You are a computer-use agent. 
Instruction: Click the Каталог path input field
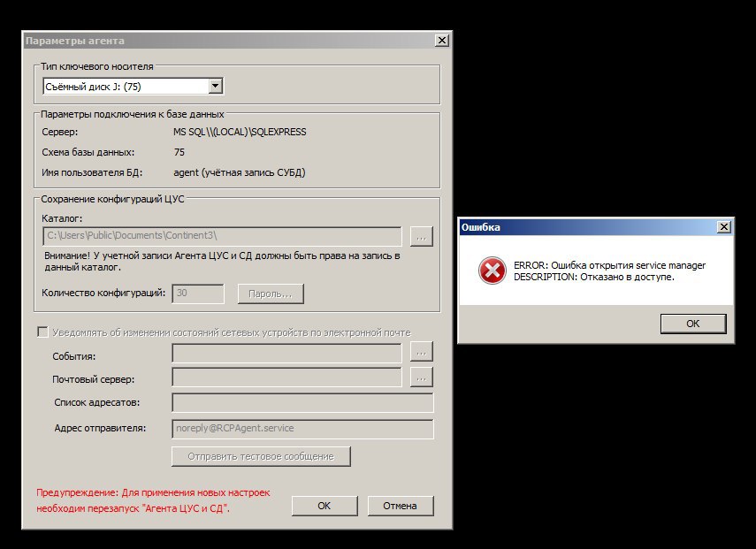pyautogui.click(x=222, y=236)
